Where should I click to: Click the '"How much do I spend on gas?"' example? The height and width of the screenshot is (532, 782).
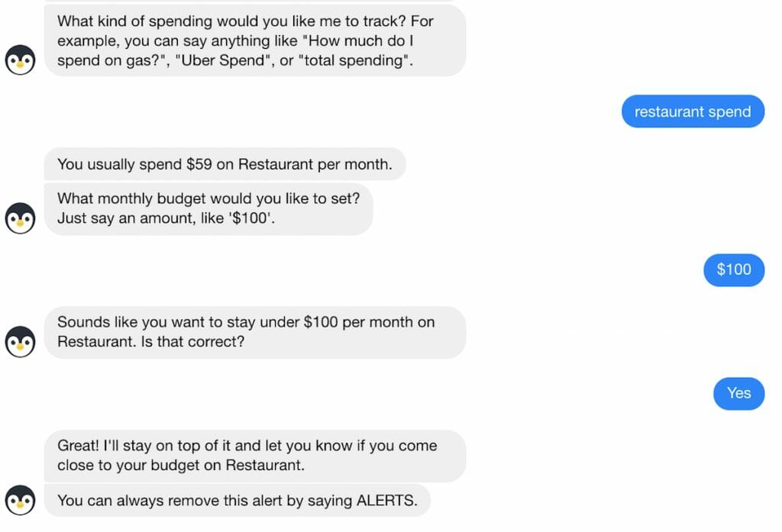pos(234,50)
